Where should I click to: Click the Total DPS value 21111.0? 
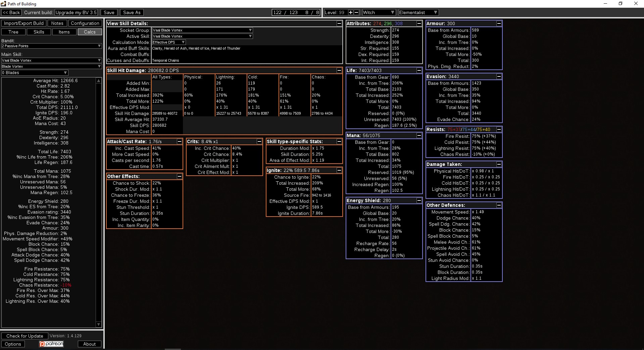click(x=69, y=107)
